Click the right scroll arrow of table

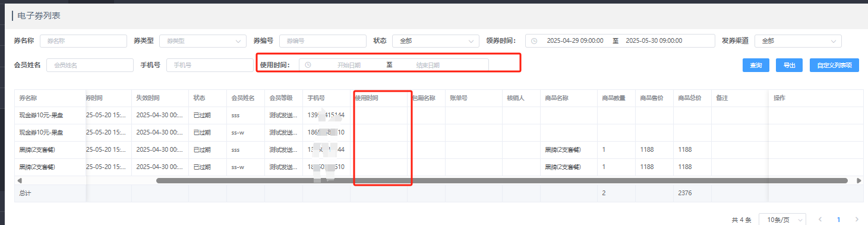pos(858,180)
